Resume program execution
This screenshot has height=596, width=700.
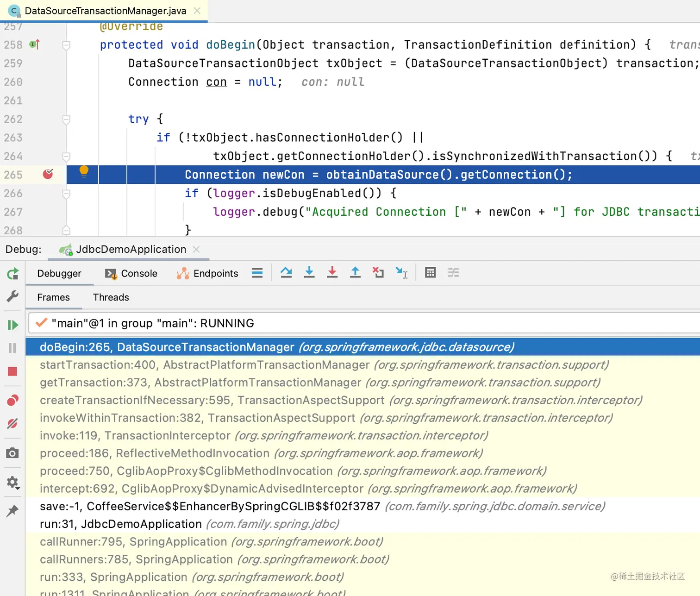pos(12,325)
